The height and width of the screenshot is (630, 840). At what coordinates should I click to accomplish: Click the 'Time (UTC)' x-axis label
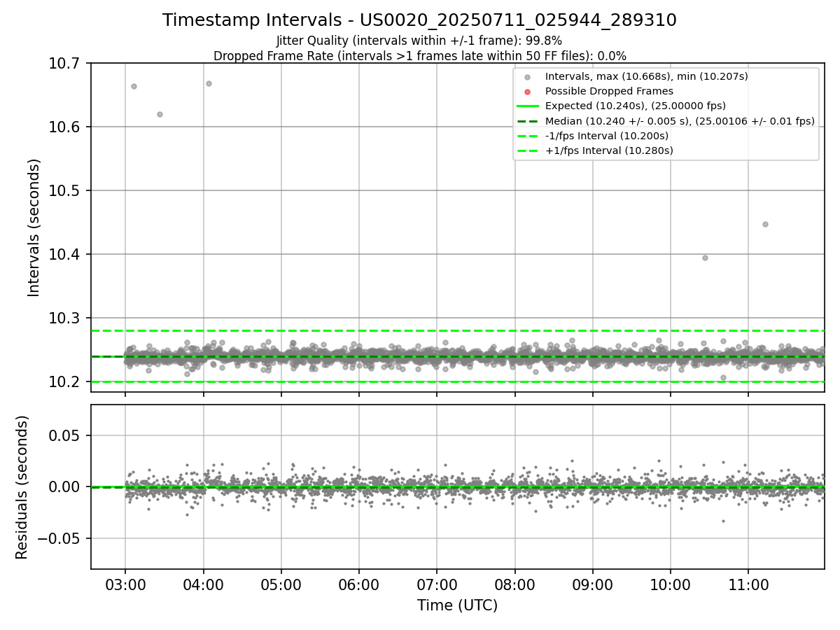pyautogui.click(x=457, y=605)
